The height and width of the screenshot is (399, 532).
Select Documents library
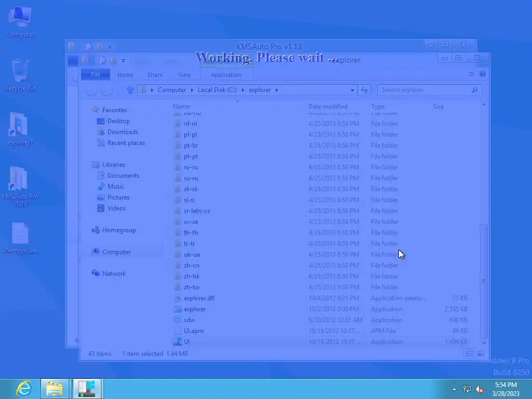pyautogui.click(x=123, y=176)
